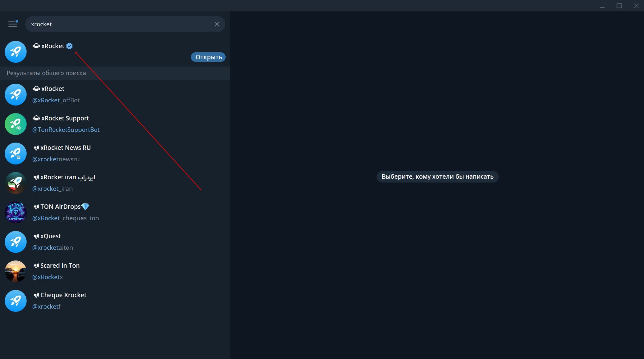The height and width of the screenshot is (359, 644).
Task: Maximize the Telegram window
Action: pos(619,6)
